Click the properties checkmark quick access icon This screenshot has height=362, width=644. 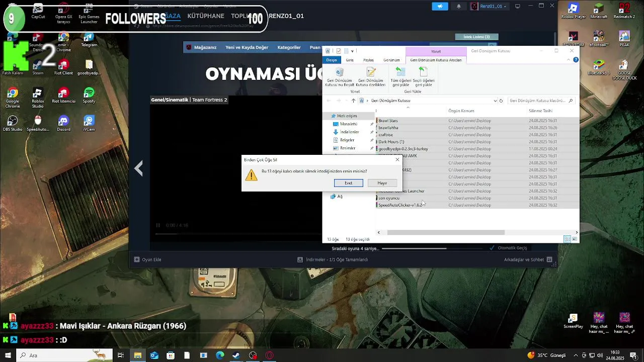click(339, 51)
